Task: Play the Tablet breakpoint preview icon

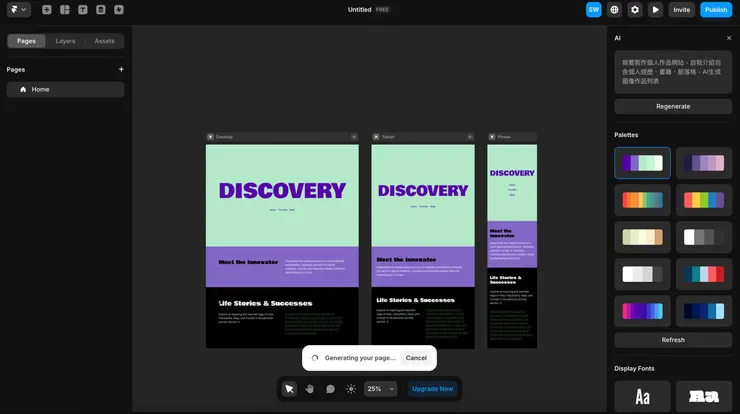Action: tap(376, 137)
